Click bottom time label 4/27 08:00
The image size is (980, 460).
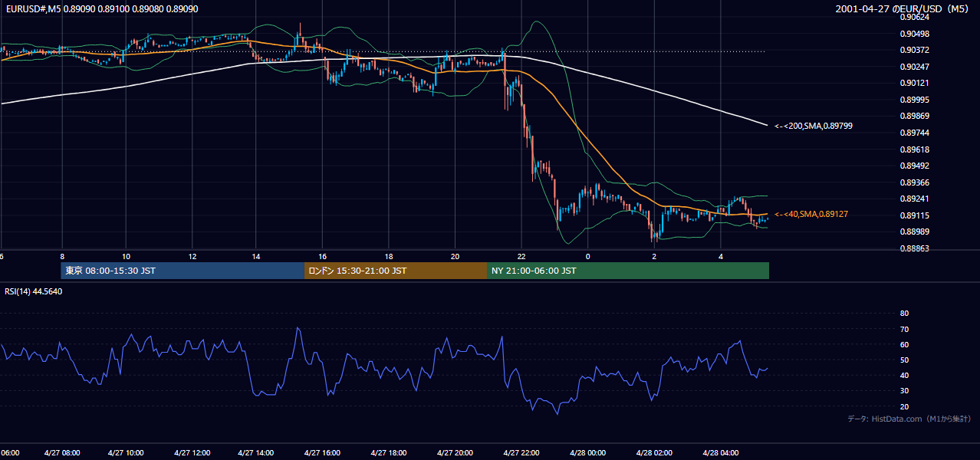tap(61, 452)
